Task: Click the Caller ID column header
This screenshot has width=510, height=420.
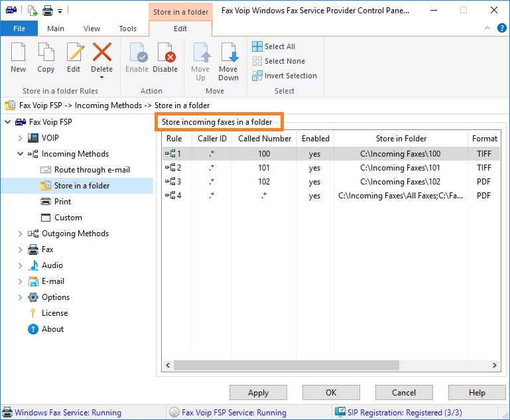Action: (x=212, y=139)
